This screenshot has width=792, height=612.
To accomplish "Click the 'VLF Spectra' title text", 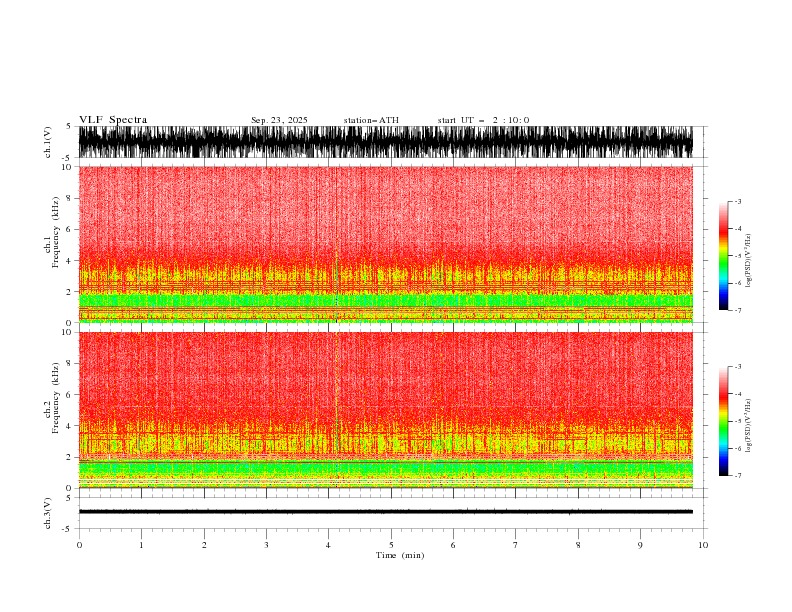I will pos(113,120).
